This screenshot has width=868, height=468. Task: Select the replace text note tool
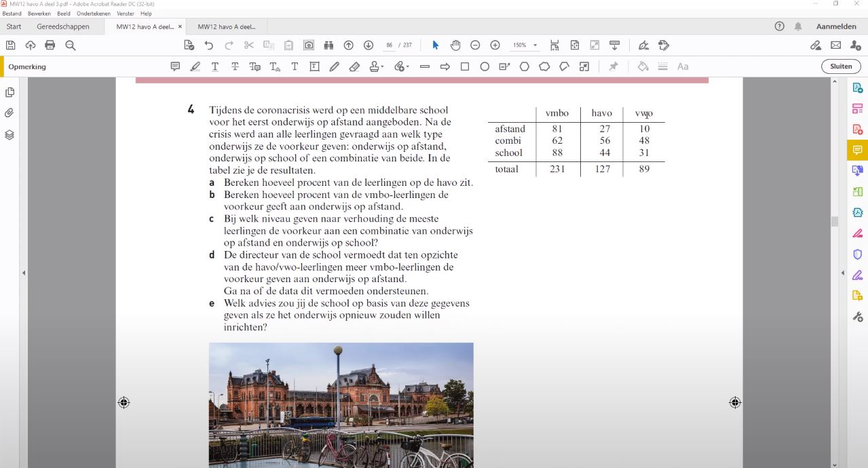pos(255,66)
